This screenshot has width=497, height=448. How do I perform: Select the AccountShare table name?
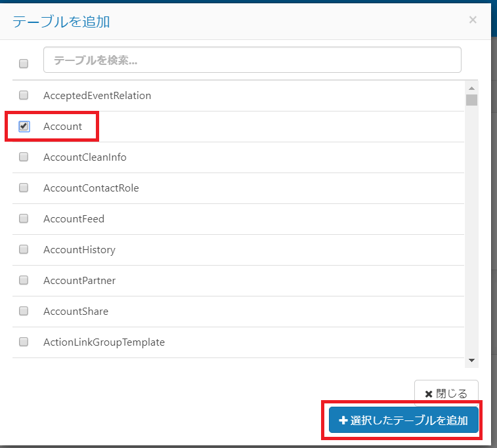tap(76, 311)
